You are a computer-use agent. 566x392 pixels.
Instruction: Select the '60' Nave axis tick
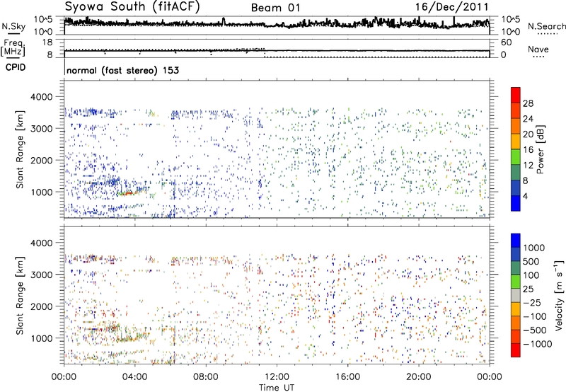click(506, 42)
